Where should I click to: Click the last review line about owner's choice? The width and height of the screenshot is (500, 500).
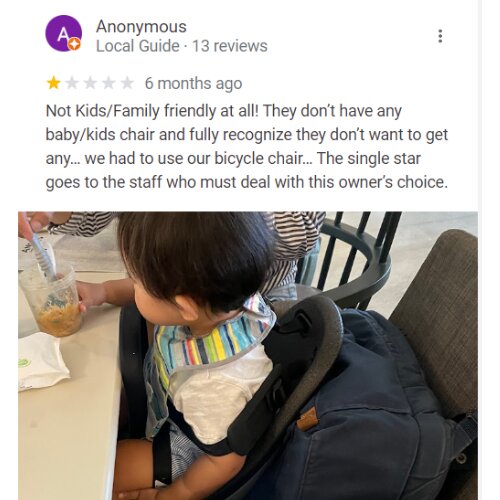click(x=247, y=182)
